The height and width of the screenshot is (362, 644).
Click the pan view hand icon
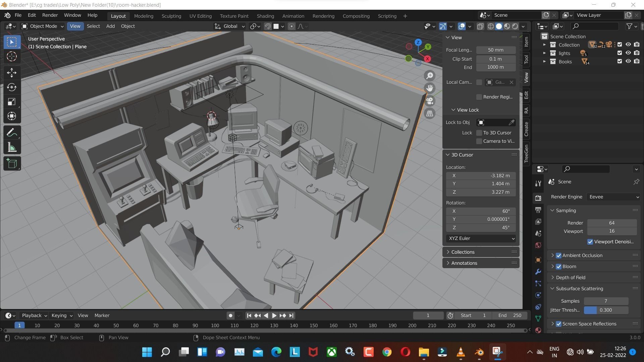pyautogui.click(x=430, y=88)
